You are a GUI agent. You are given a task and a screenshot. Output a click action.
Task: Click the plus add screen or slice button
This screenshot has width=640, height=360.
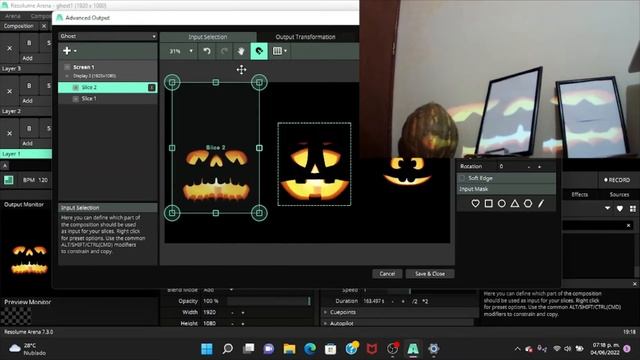click(69, 51)
